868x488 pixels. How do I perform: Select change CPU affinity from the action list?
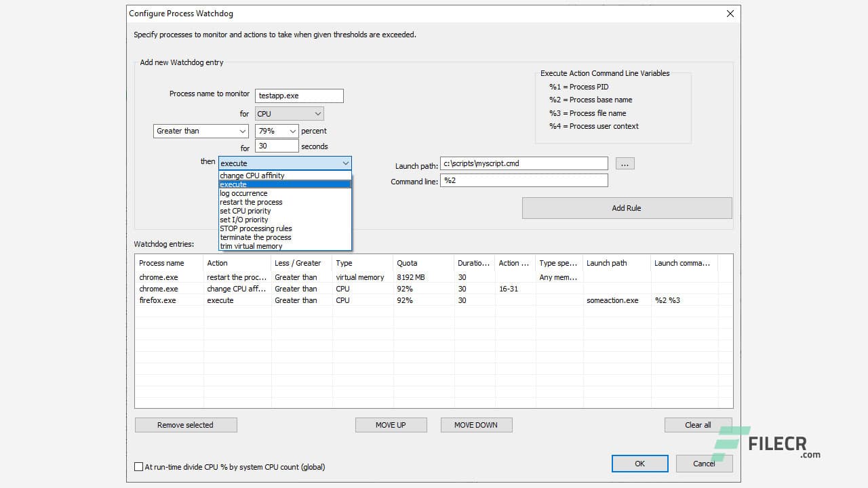(250, 175)
